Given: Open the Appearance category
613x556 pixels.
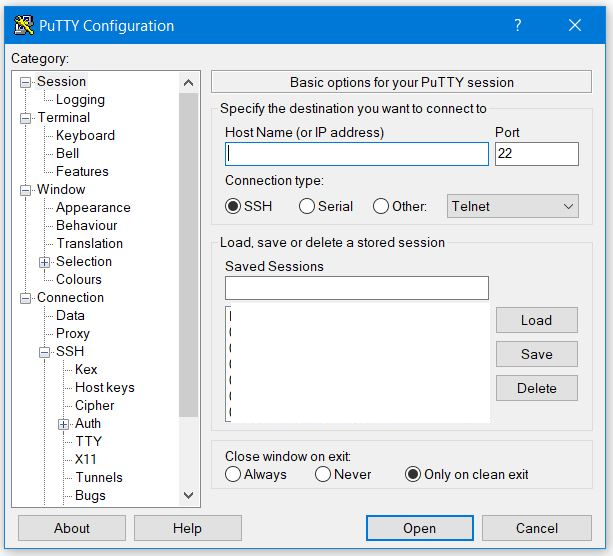Looking at the screenshot, I should (x=93, y=207).
